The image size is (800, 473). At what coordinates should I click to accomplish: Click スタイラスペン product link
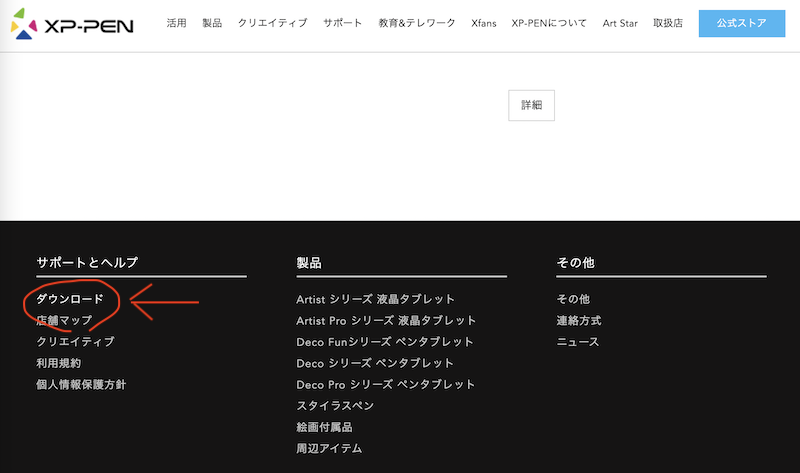[335, 406]
